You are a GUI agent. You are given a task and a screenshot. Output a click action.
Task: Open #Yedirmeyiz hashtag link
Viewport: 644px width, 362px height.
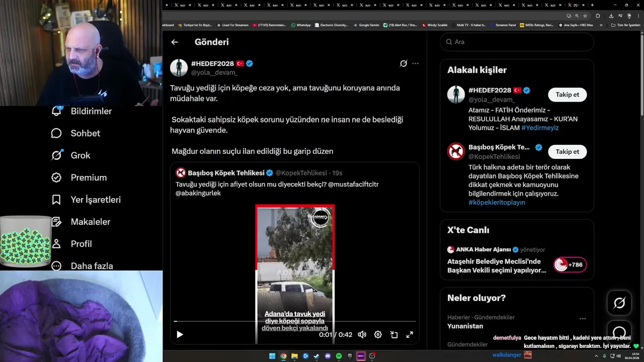(540, 128)
